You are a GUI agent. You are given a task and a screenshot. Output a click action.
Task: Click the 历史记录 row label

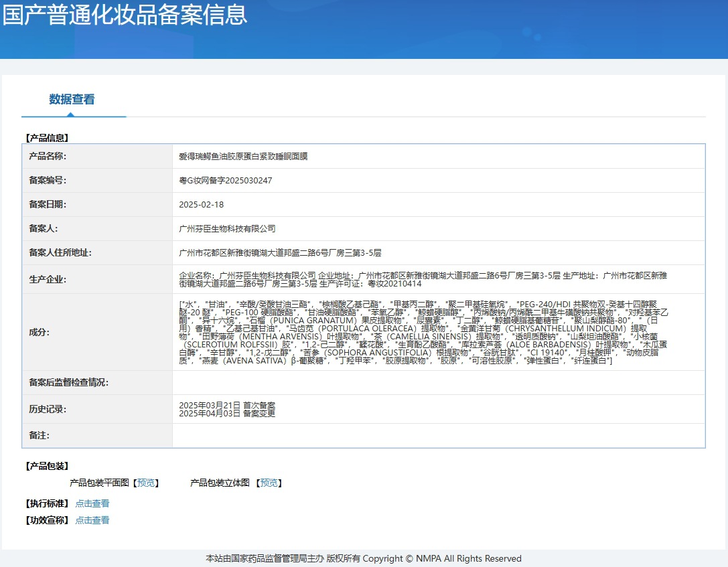coord(48,409)
